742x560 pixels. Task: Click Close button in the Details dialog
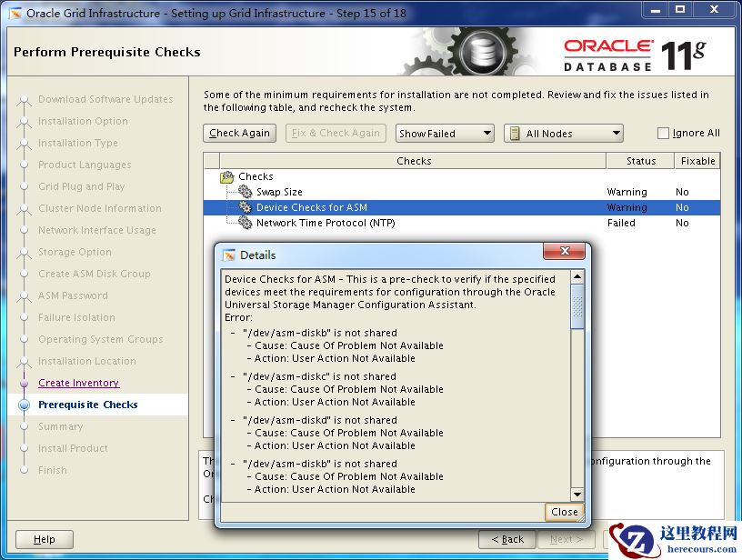point(564,512)
